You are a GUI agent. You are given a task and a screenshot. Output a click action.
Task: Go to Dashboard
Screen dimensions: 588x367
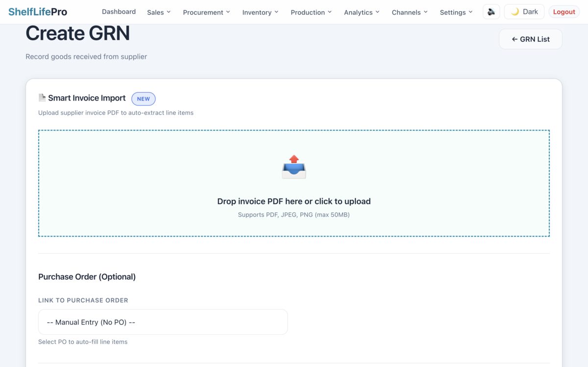[x=119, y=12]
